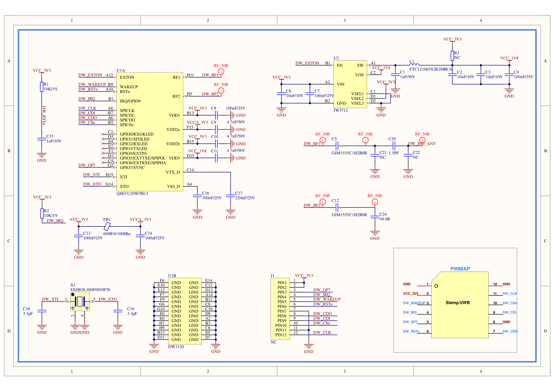Click the pin-1 marker circle on Stamp UWB
Image resolution: width=555 pixels, height=392 pixels.
(436, 286)
